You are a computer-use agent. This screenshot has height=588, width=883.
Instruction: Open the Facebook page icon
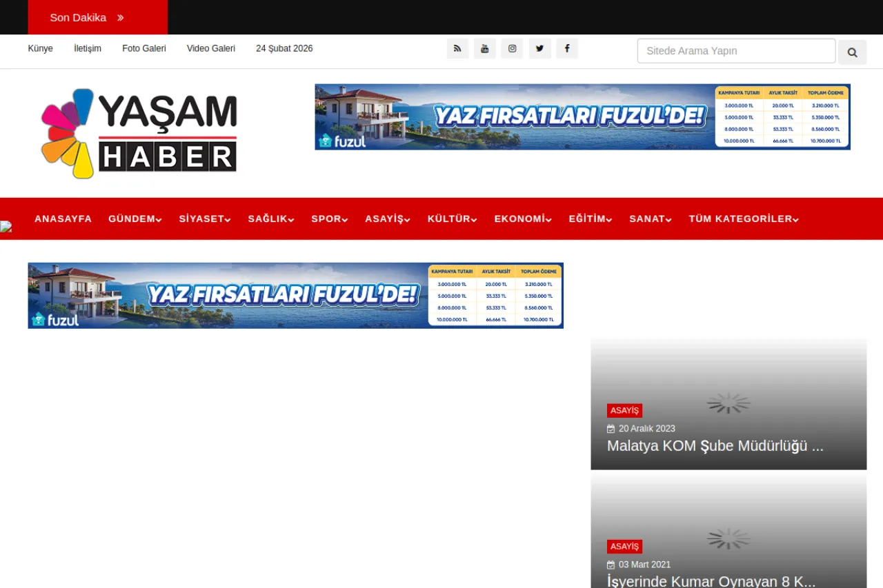(x=567, y=48)
